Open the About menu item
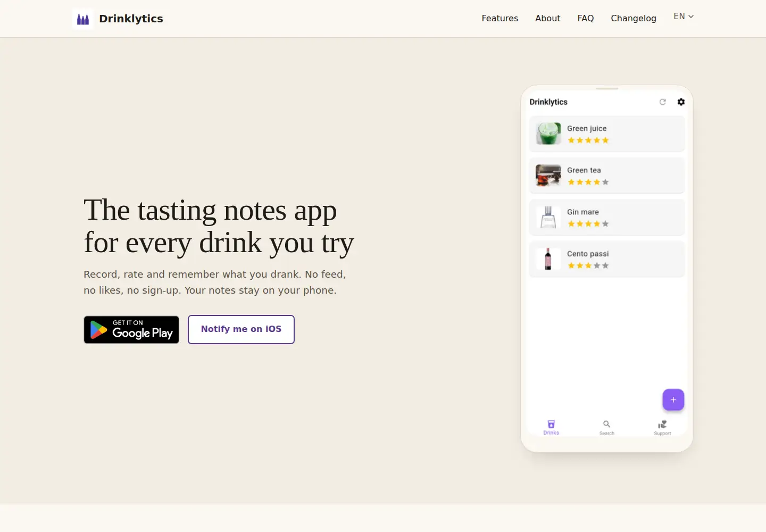Viewport: 766px width, 532px height. (547, 18)
